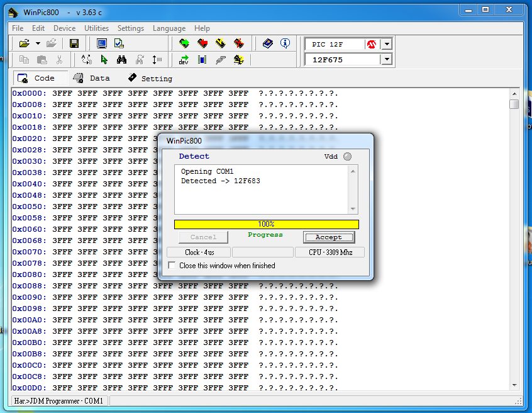532x413 pixels.
Task: Click the greyed copy icon
Action: coord(24,60)
